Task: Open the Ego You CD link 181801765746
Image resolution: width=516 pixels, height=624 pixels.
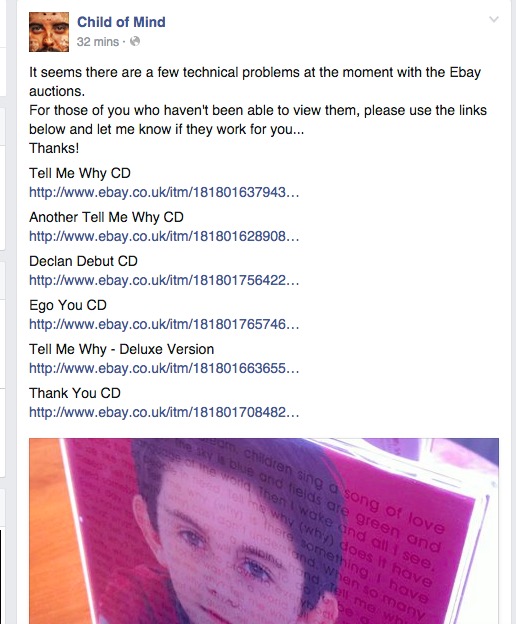Action: click(164, 324)
